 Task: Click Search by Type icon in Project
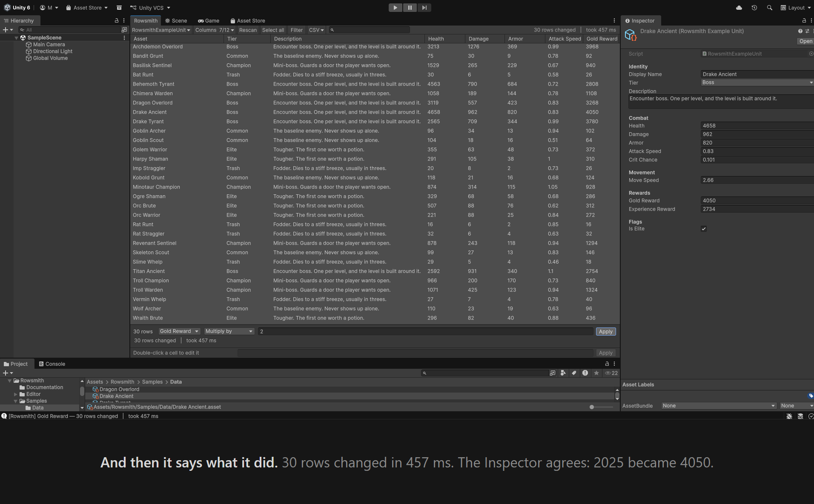[563, 373]
